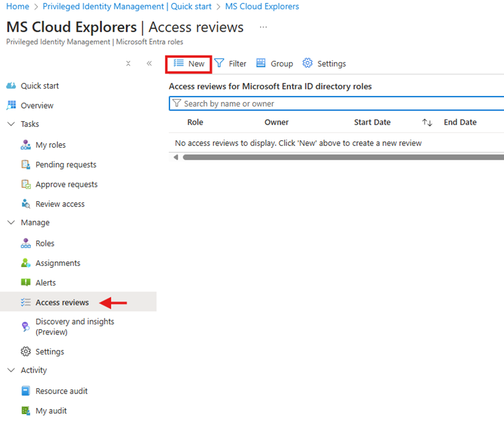This screenshot has height=424, width=504.
Task: Open Pending requests page
Action: (65, 165)
